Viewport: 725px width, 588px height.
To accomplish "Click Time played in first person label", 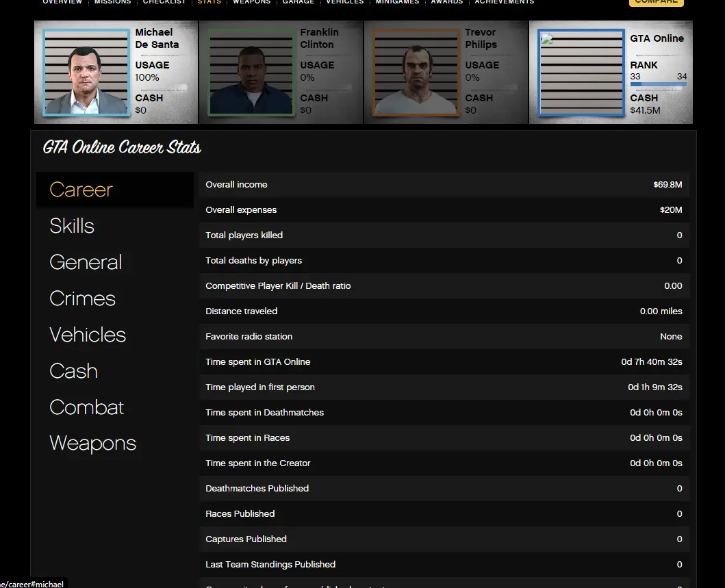I will tap(260, 387).
